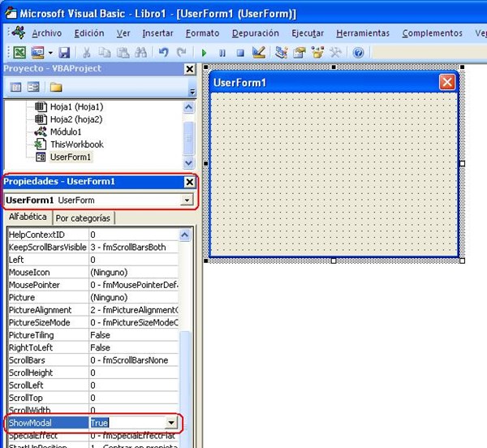Open the ShowModal True dropdown arrow
This screenshot has width=487, height=448.
tap(171, 422)
